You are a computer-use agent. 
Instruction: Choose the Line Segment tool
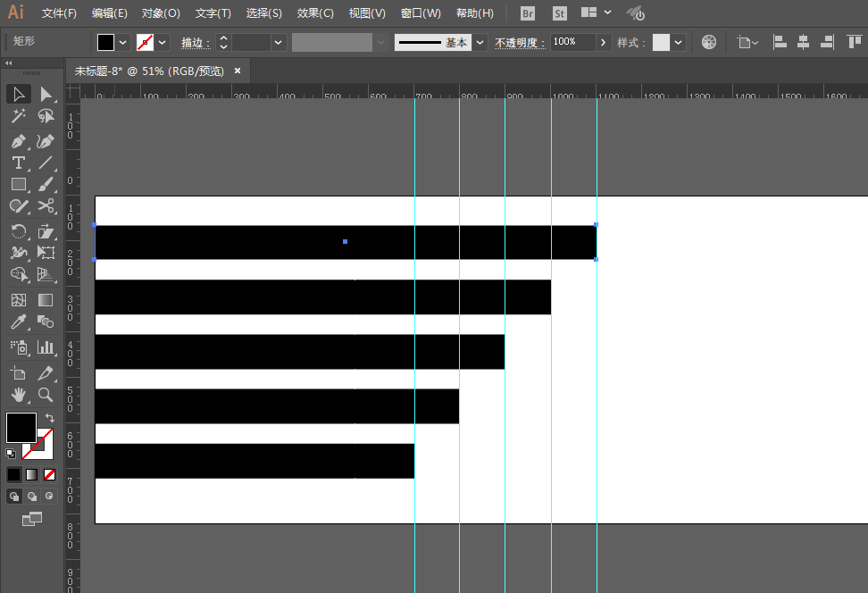point(46,163)
